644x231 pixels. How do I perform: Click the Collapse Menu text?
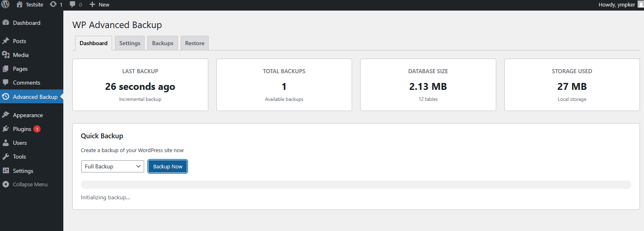pos(30,184)
